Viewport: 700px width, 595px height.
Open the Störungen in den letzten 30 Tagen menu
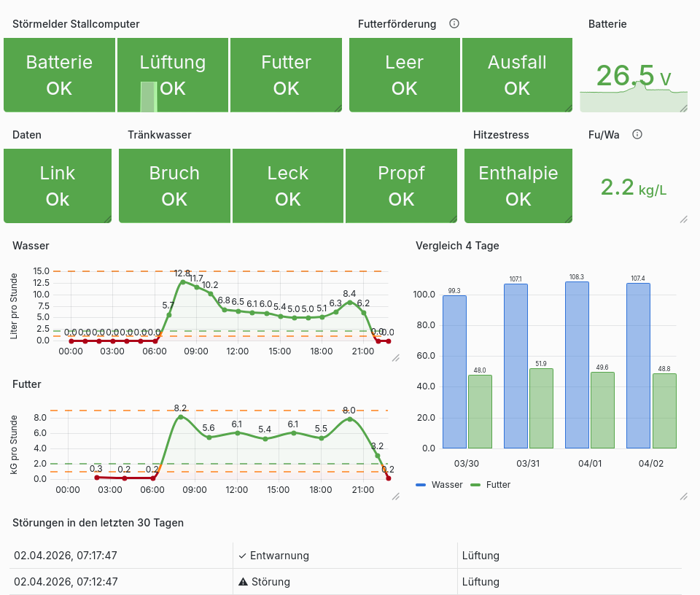point(98,523)
